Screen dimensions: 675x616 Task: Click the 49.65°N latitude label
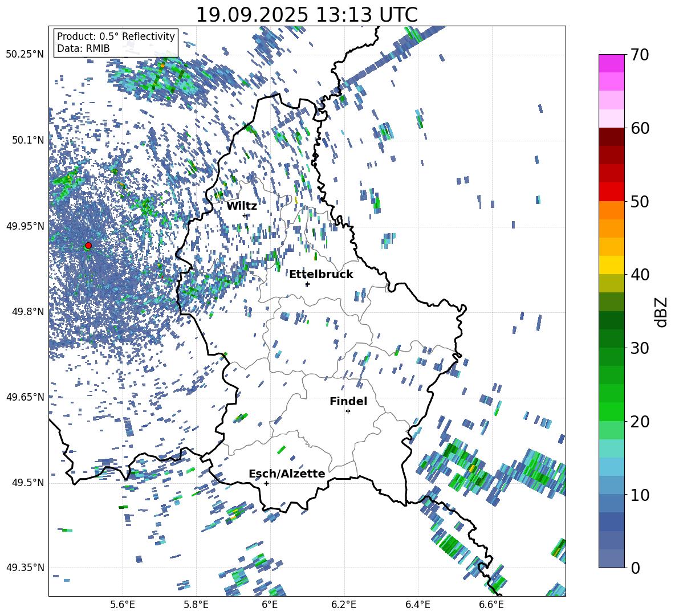click(x=26, y=397)
